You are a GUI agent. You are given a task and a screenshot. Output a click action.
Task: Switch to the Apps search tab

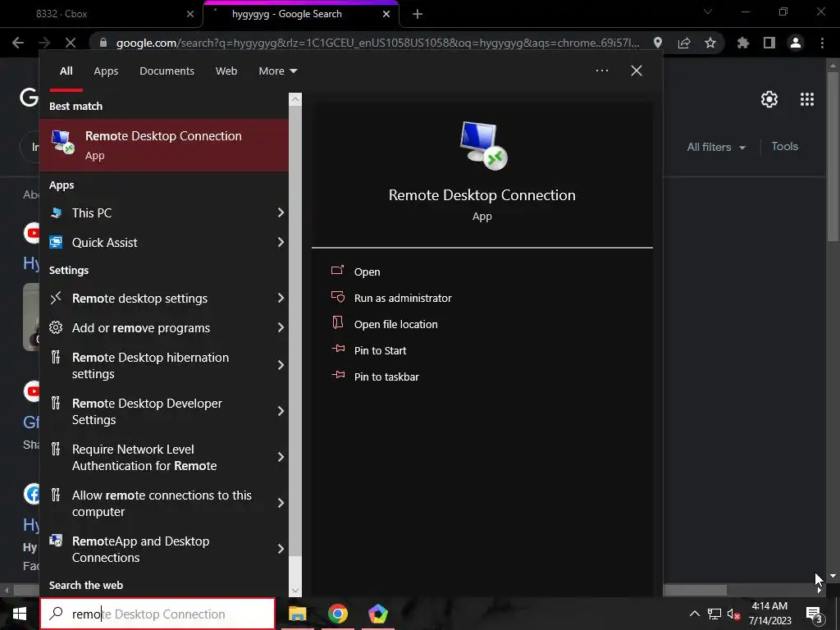point(106,71)
